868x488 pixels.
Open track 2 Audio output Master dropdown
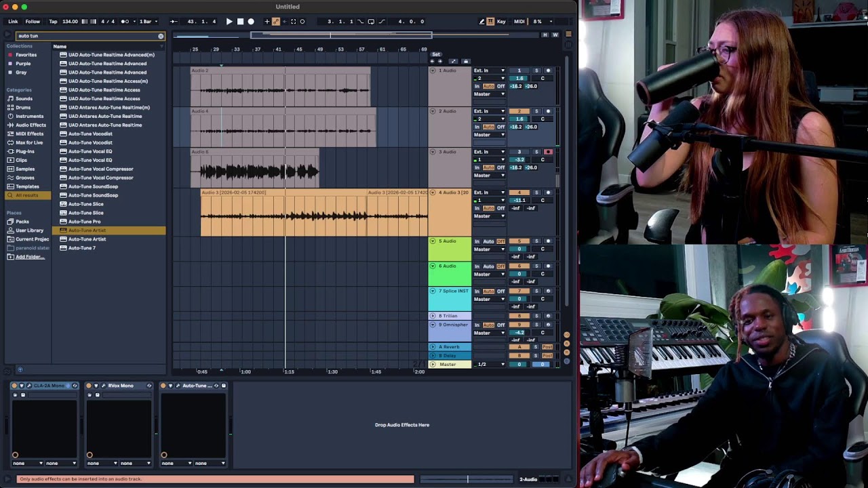point(490,135)
